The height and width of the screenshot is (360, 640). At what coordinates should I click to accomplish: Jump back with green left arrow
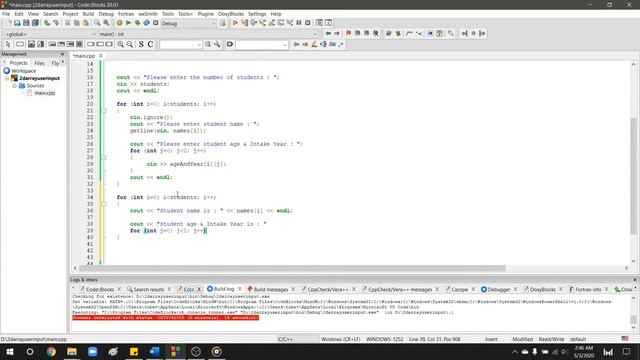(x=328, y=33)
